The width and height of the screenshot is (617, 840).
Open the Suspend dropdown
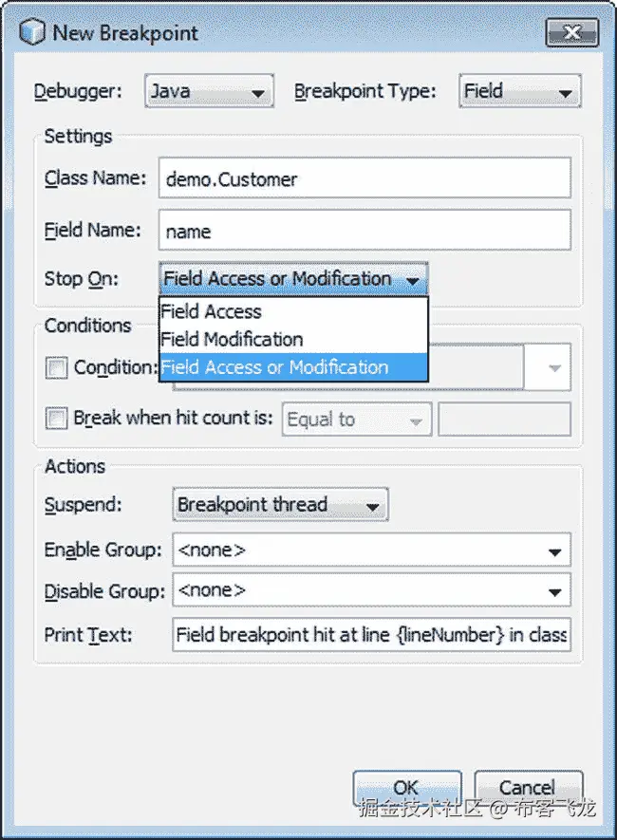(279, 504)
